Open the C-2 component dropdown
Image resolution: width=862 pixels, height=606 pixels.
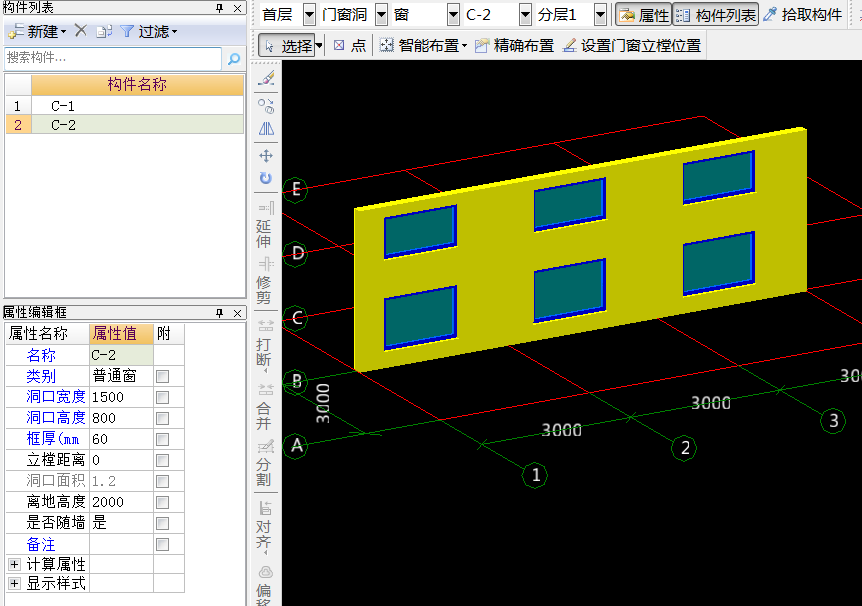tap(526, 15)
